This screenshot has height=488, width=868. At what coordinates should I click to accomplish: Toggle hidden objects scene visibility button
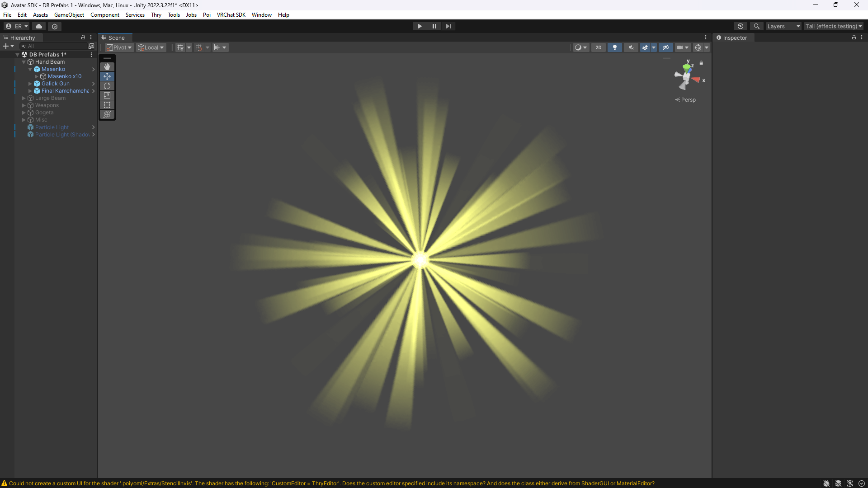665,47
